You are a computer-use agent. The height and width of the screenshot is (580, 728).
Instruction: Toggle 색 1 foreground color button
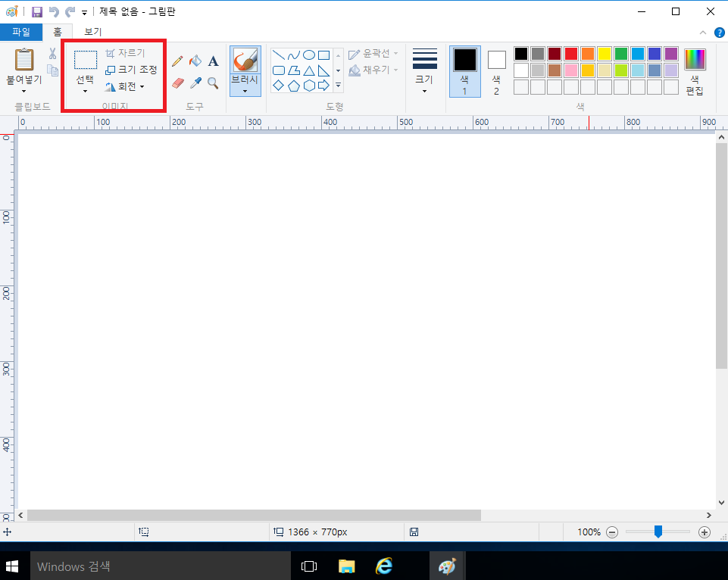point(464,71)
